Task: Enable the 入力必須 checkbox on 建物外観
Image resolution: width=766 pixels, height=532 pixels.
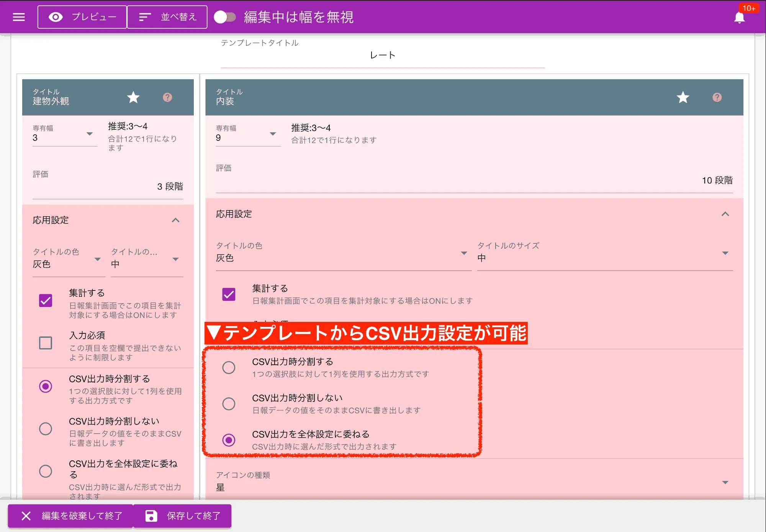Action: tap(46, 343)
